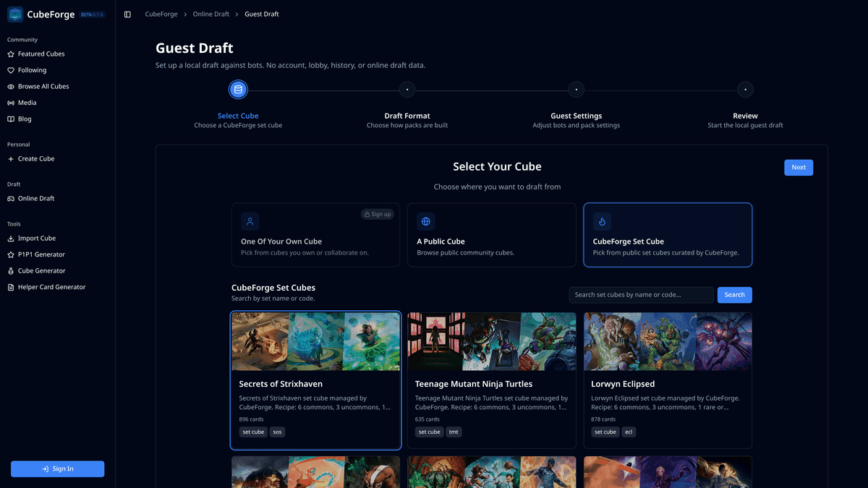
Task: Click the sos tag
Action: (278, 432)
